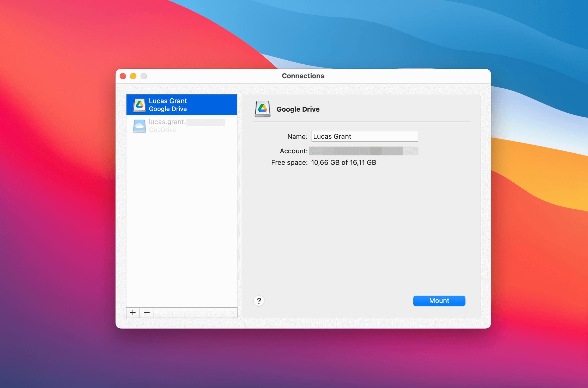
Task: Select the Lucas Grant Google Drive connection
Action: click(x=181, y=105)
